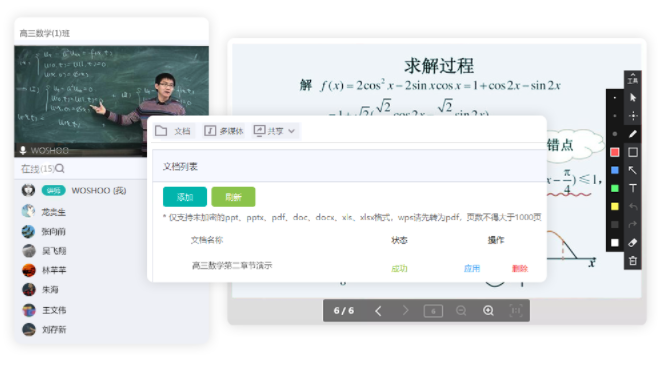Image resolution: width=664 pixels, height=372 pixels.
Task: Pick the eraser tool
Action: (x=633, y=243)
